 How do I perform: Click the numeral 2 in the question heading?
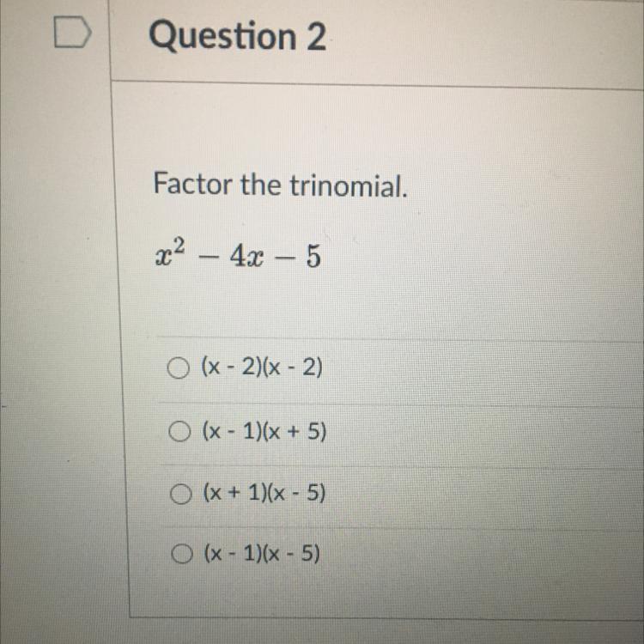tap(316, 37)
